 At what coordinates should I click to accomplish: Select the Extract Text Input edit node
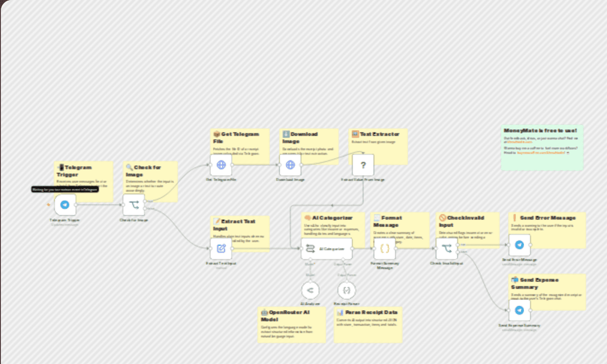pos(221,248)
